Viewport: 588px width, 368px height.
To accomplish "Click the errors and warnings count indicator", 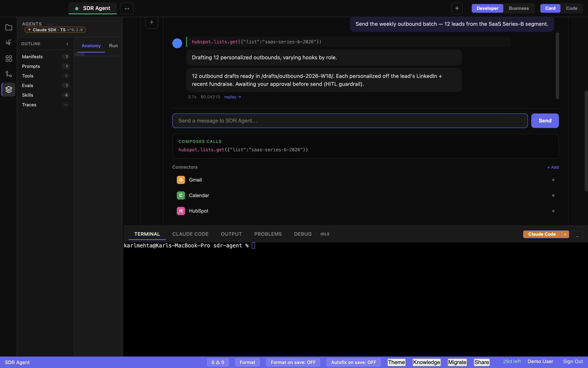I will pos(218,362).
